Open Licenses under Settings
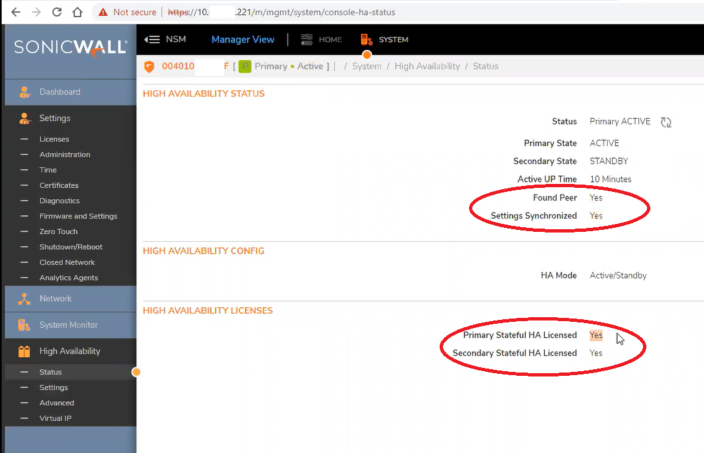Screen dimensions: 704x453 point(54,139)
